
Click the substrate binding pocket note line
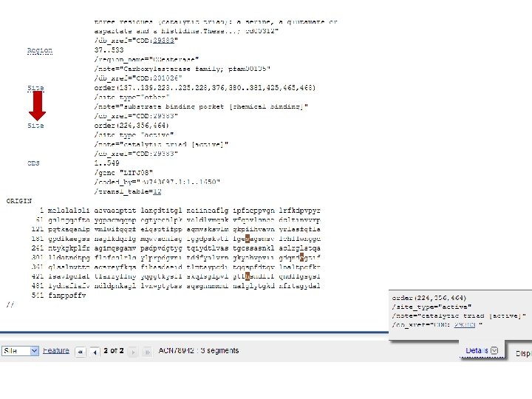[201, 106]
